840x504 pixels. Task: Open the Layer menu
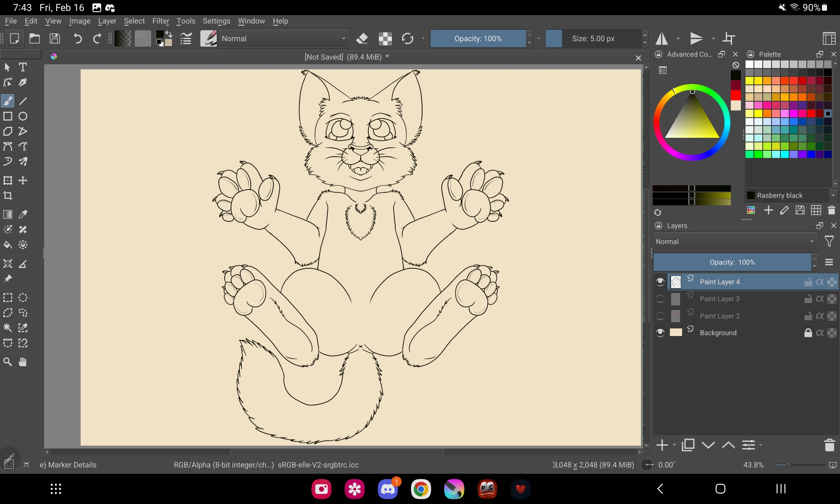(x=107, y=21)
